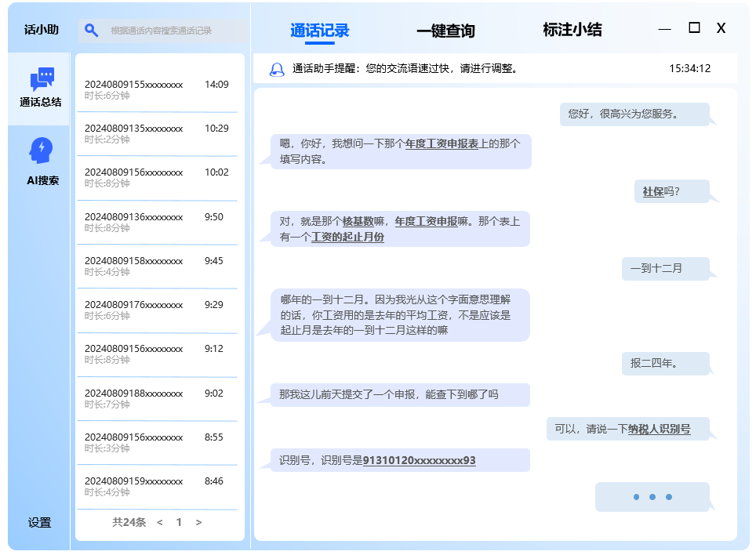756x555 pixels.
Task: Maximize the window
Action: coord(694,28)
